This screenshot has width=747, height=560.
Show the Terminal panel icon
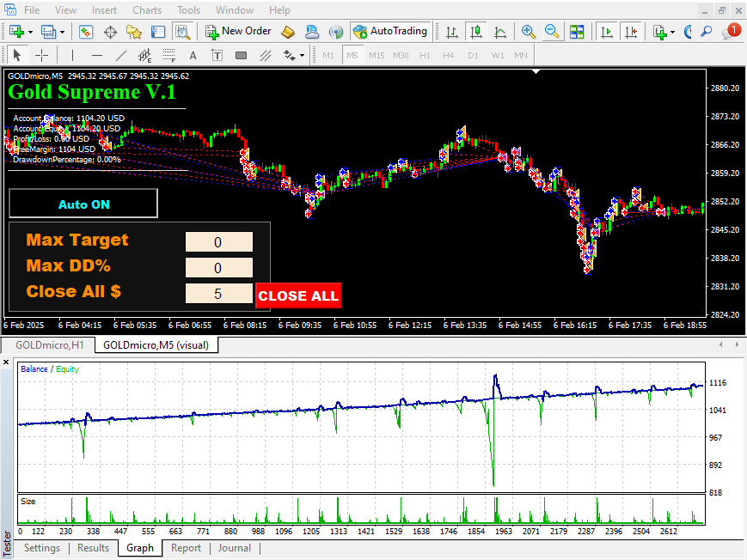coord(157,32)
